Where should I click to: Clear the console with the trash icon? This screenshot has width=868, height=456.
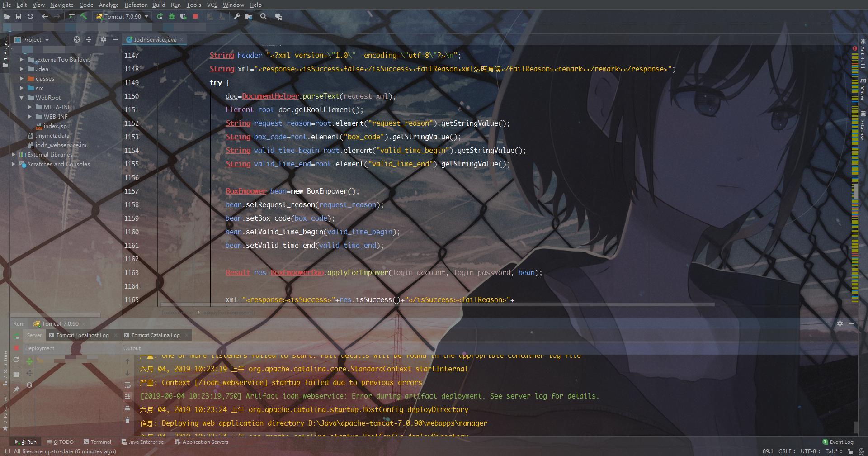click(x=127, y=420)
